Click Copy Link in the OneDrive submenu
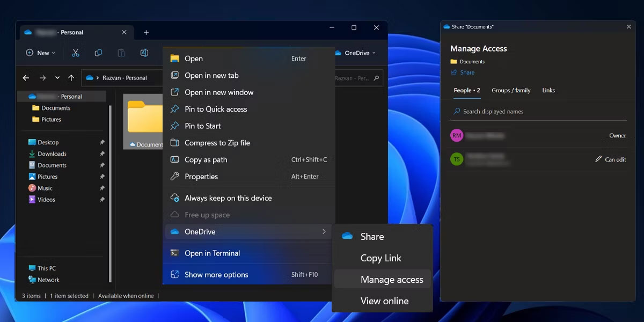Image resolution: width=644 pixels, height=322 pixels. [383, 258]
